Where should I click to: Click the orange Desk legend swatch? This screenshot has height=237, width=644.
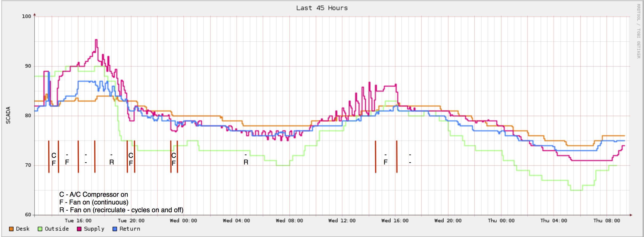[x=11, y=229]
